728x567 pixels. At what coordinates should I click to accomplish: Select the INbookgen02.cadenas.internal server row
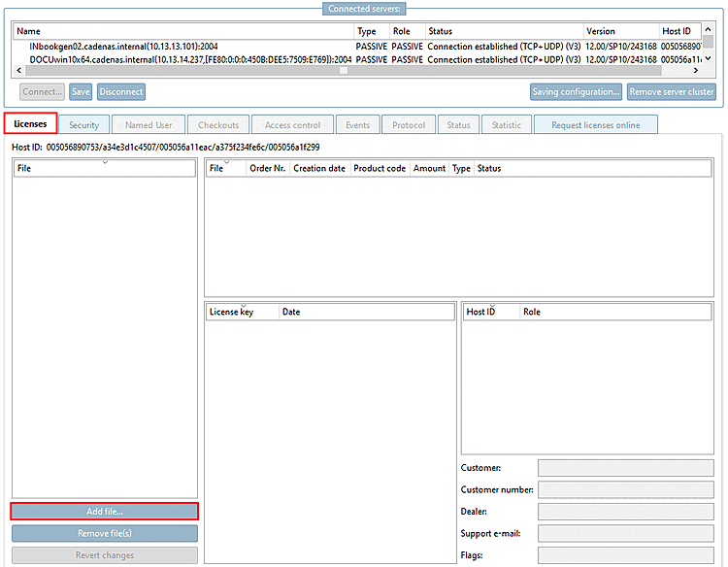357,47
